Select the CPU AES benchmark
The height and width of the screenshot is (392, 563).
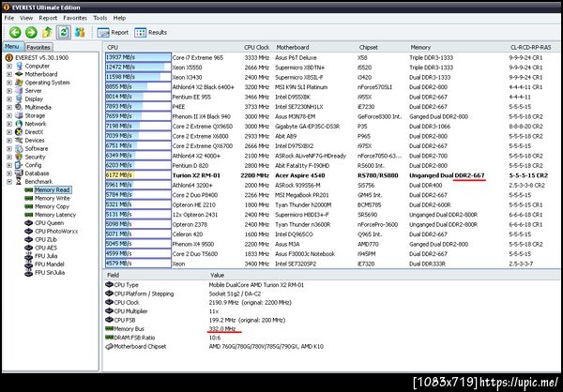(46, 248)
